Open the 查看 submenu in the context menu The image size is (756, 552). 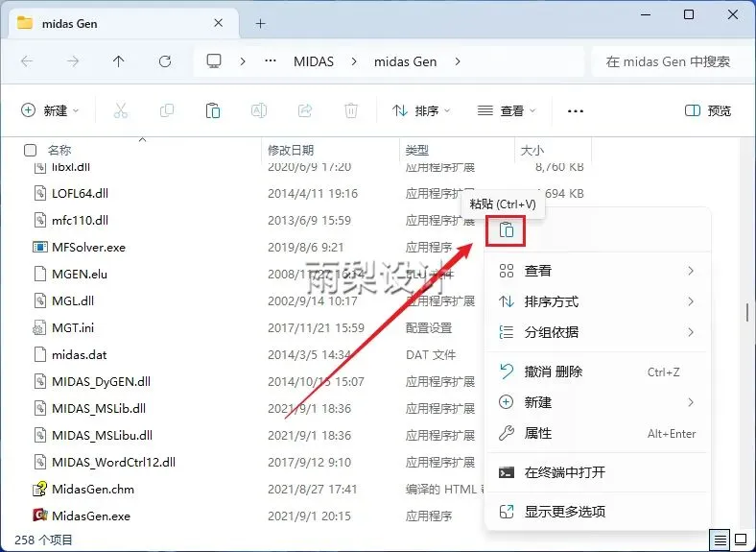coord(597,271)
